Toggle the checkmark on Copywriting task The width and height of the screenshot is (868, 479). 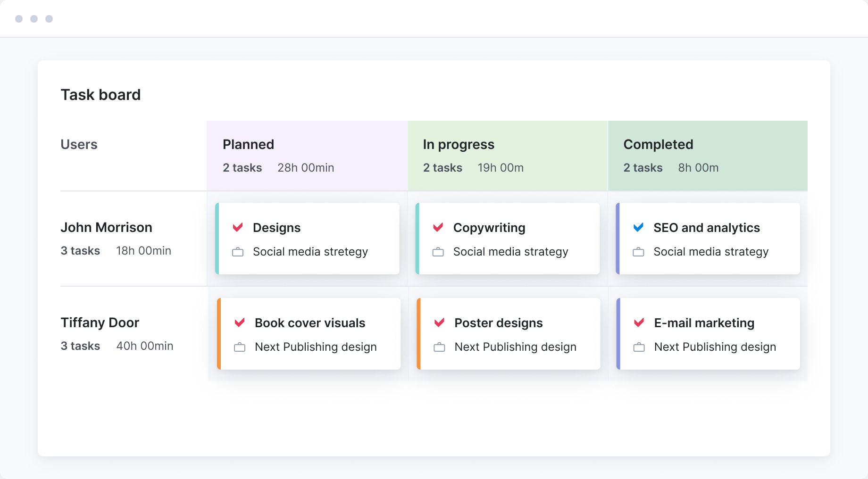(438, 227)
